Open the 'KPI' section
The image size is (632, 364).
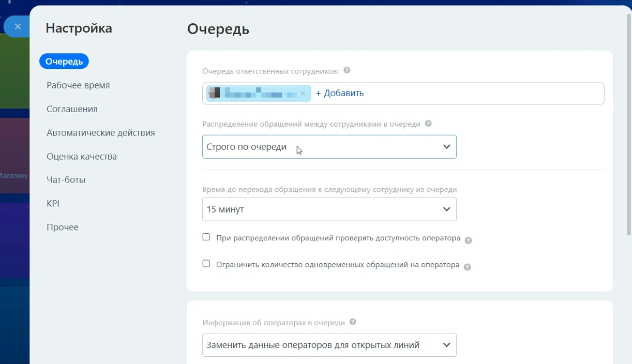tap(53, 204)
